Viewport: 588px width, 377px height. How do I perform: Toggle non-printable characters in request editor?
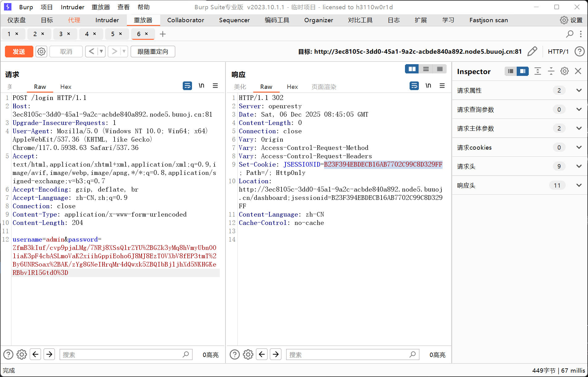[x=201, y=85]
